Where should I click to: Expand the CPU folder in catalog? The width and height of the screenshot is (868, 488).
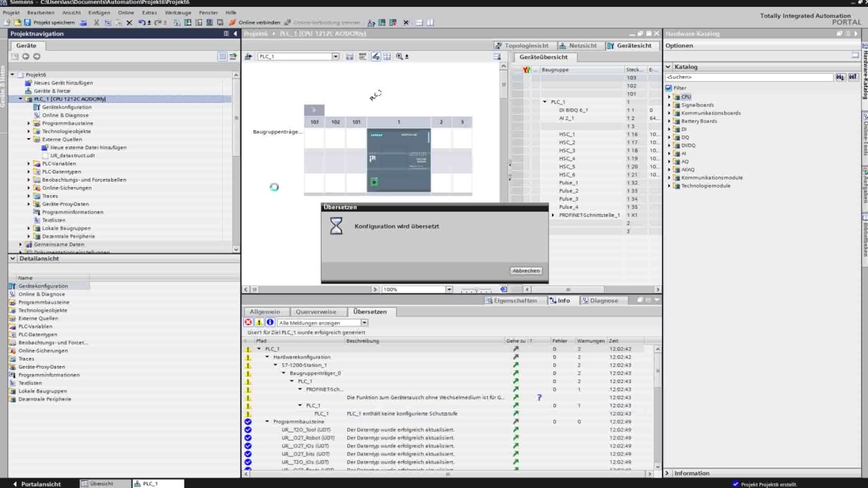(x=669, y=97)
